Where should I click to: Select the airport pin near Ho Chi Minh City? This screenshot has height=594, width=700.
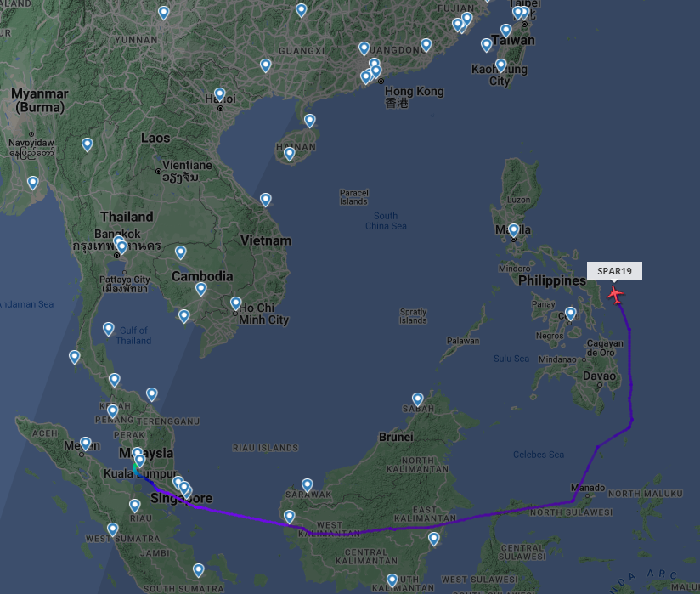pos(235,303)
